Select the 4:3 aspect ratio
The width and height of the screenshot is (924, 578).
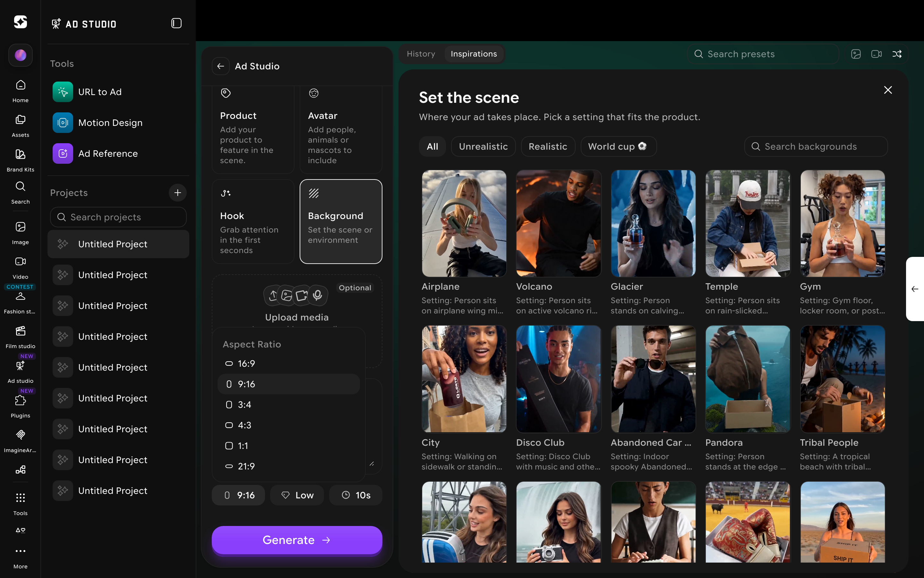click(289, 425)
